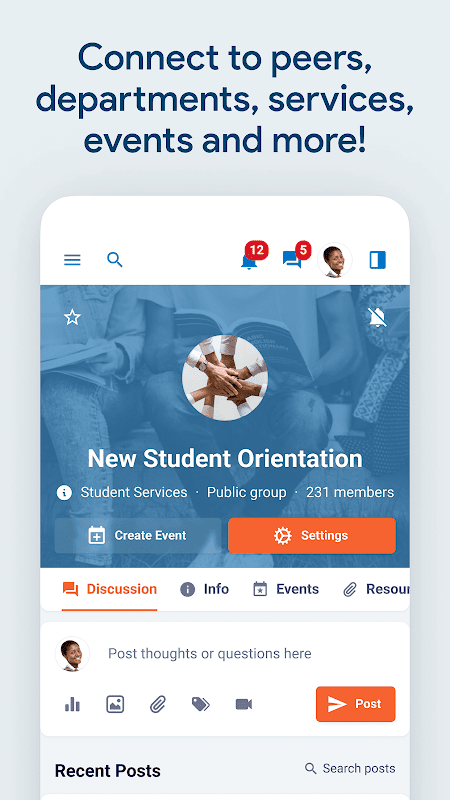Image resolution: width=450 pixels, height=800 pixels.
Task: Attach an image to the post
Action: pyautogui.click(x=115, y=705)
